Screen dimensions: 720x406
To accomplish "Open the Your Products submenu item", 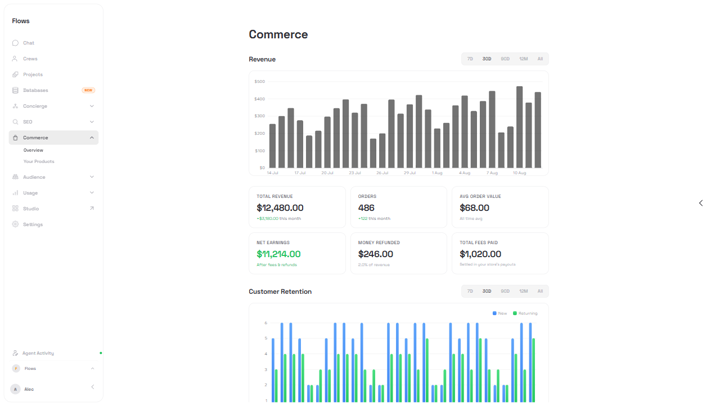I will pyautogui.click(x=39, y=162).
